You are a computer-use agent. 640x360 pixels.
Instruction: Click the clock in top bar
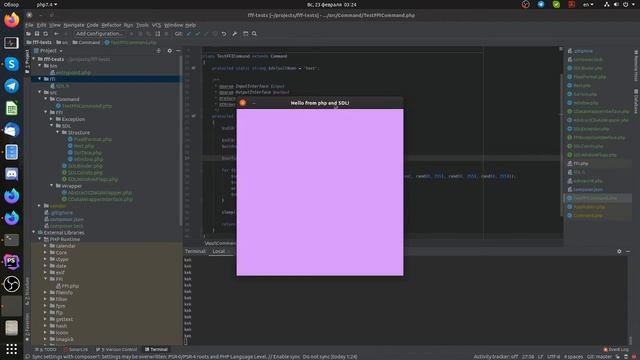332,4
